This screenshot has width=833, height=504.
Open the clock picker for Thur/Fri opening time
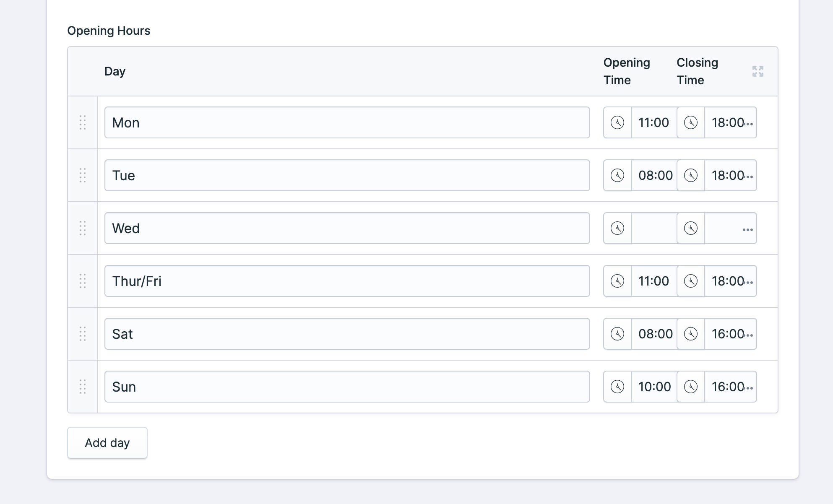pos(617,281)
